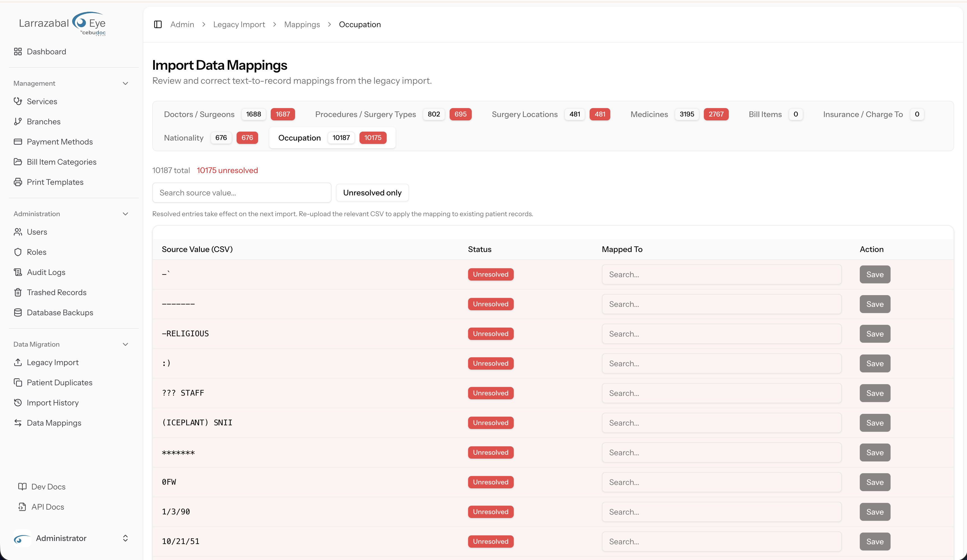The height and width of the screenshot is (560, 967).
Task: Click Mapped To search for :) row
Action: click(x=721, y=363)
